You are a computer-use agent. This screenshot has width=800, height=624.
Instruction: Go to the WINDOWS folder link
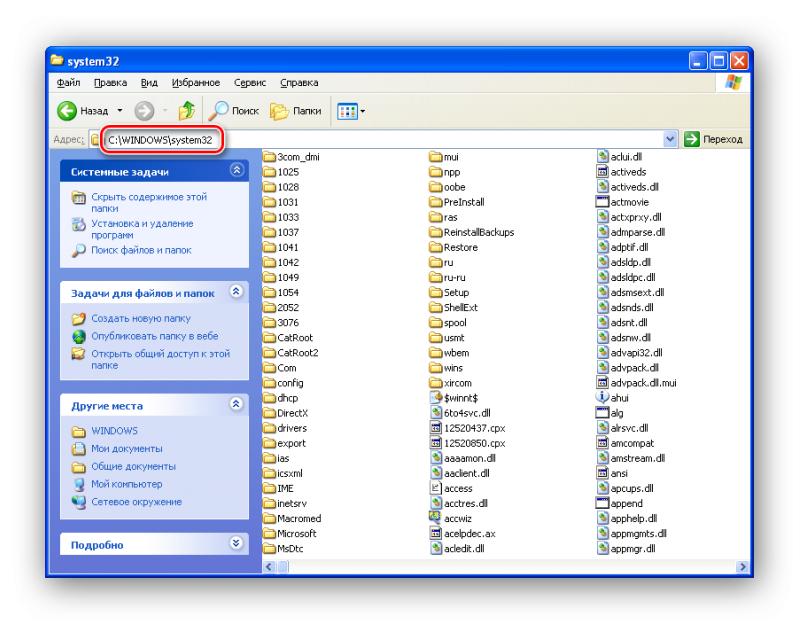[x=114, y=431]
